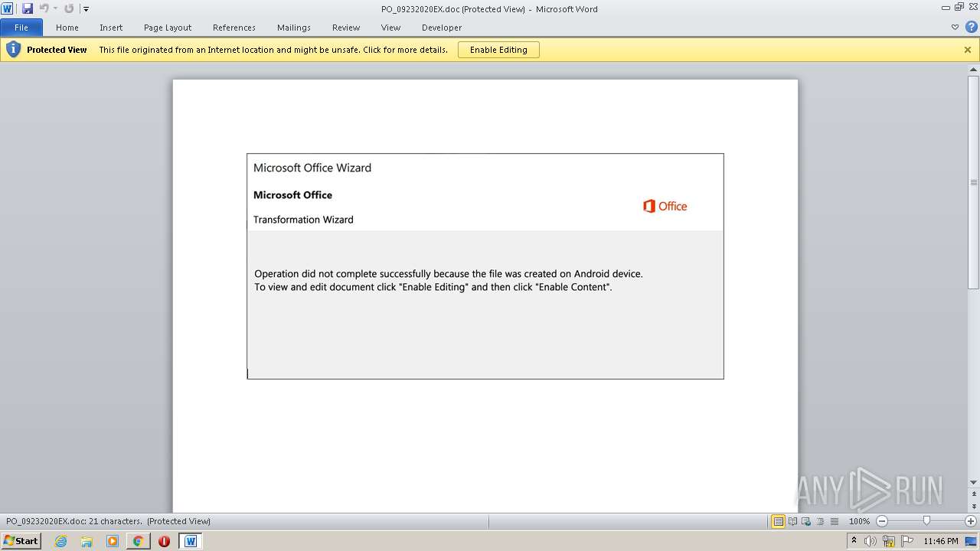The width and height of the screenshot is (980, 551).
Task: Show hidden system tray icons
Action: pyautogui.click(x=854, y=540)
